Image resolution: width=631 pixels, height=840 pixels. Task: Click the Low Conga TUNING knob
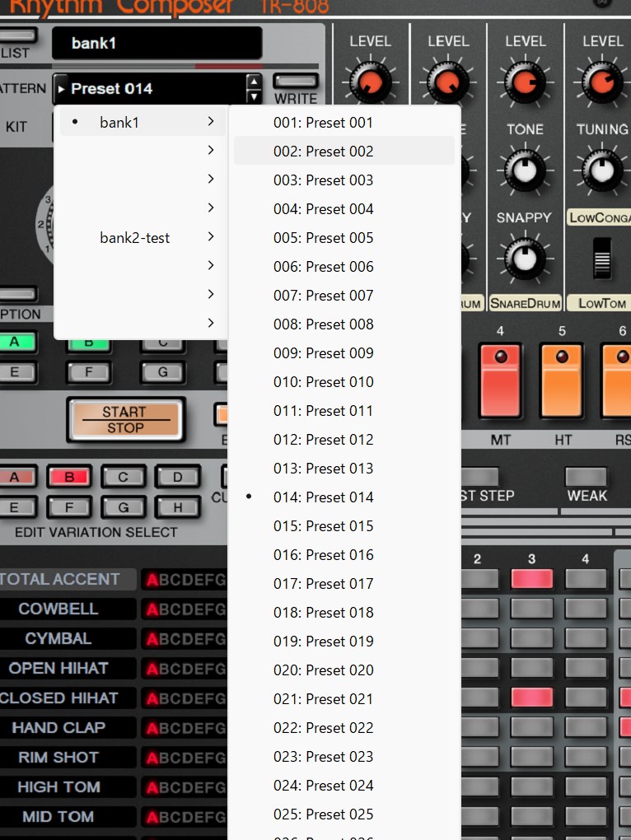tap(602, 170)
